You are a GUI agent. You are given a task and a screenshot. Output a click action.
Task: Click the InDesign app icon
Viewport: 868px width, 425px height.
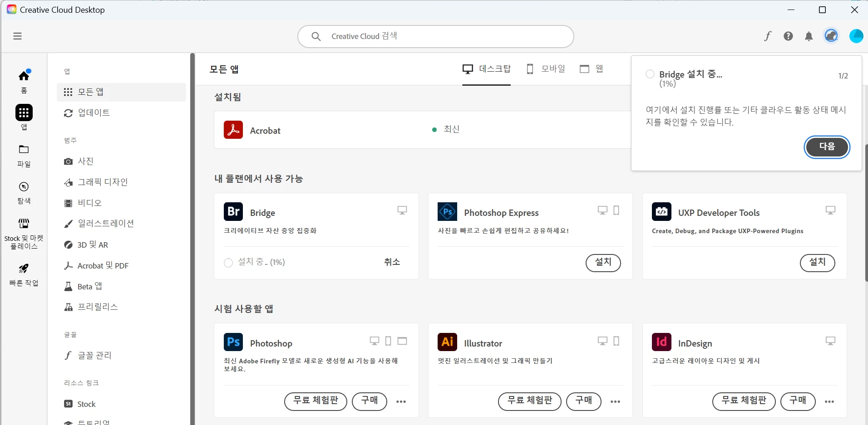[x=661, y=342]
